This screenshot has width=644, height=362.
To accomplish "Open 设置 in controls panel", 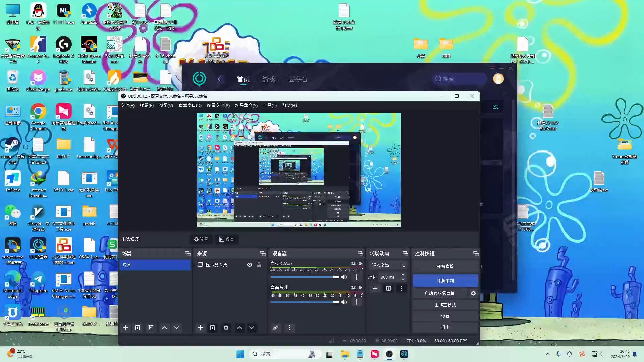I will click(445, 316).
